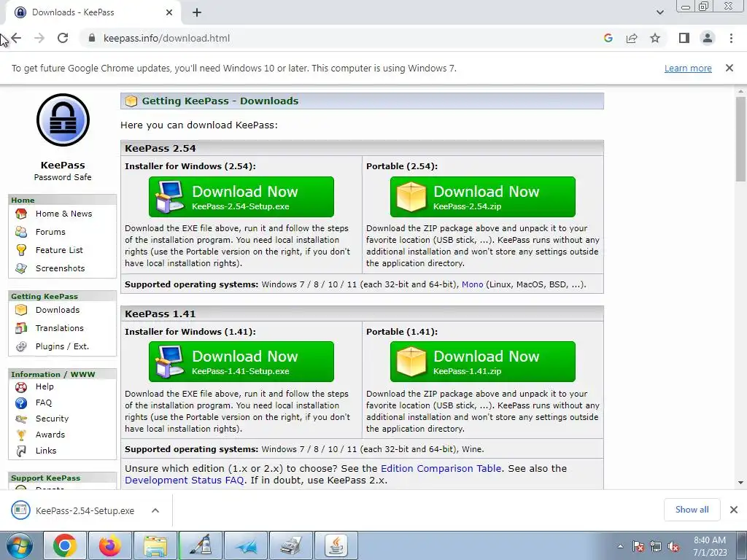Open Chrome from the taskbar
The image size is (747, 560).
click(x=64, y=545)
